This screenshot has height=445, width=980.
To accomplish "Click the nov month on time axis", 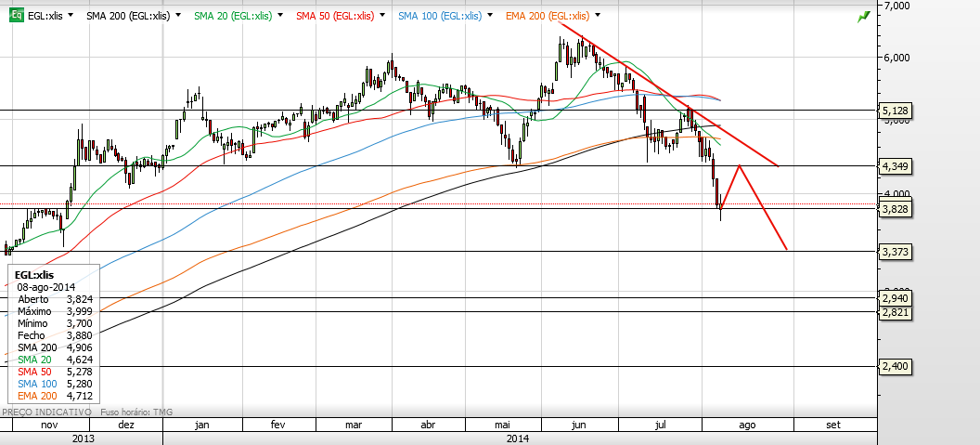I will pyautogui.click(x=49, y=425).
